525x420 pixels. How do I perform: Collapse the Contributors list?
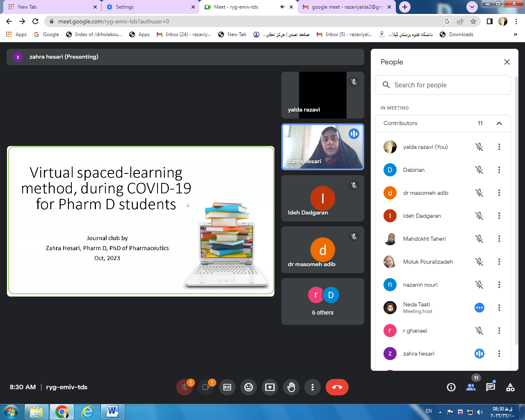(x=499, y=123)
